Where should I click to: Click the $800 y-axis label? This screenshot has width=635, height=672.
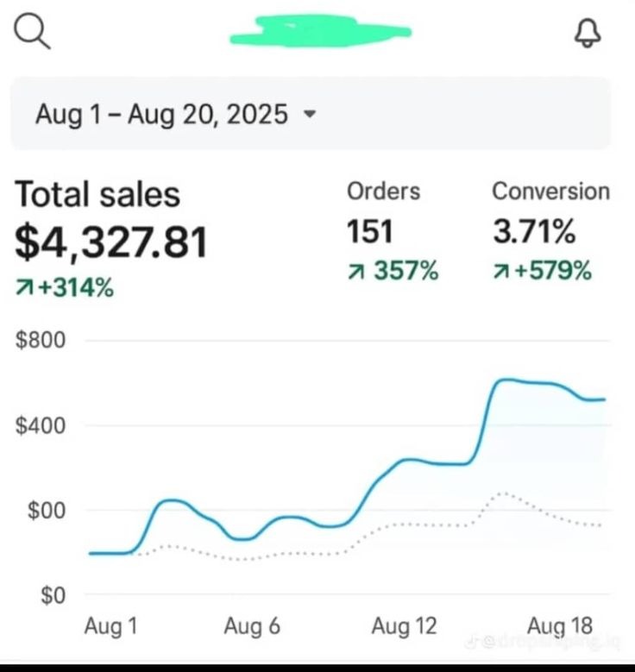(41, 340)
